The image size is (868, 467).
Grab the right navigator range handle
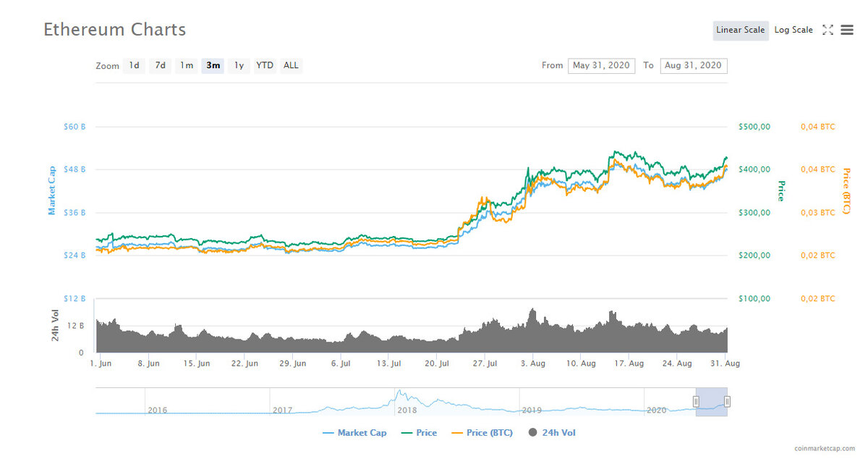coord(727,402)
